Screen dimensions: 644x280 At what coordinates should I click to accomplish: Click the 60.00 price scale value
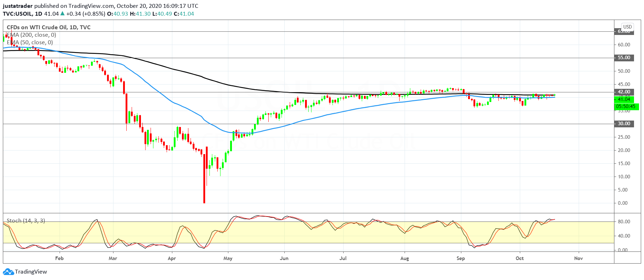click(x=624, y=45)
